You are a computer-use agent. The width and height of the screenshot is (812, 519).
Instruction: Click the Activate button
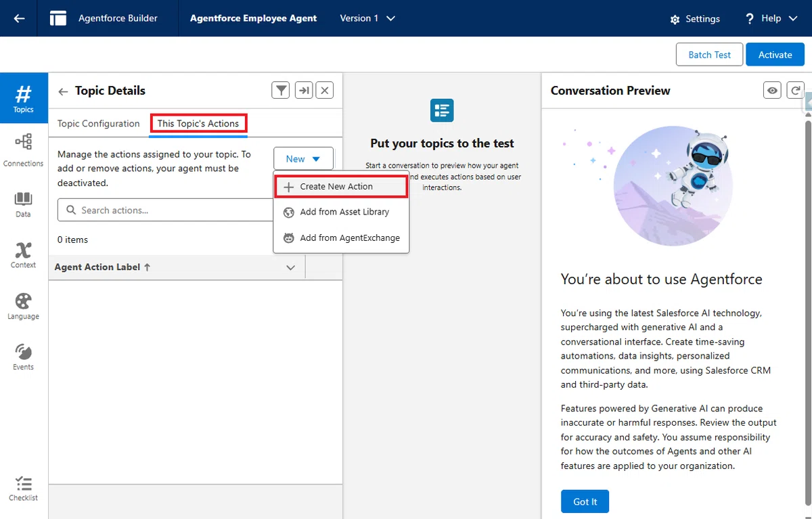(x=775, y=55)
